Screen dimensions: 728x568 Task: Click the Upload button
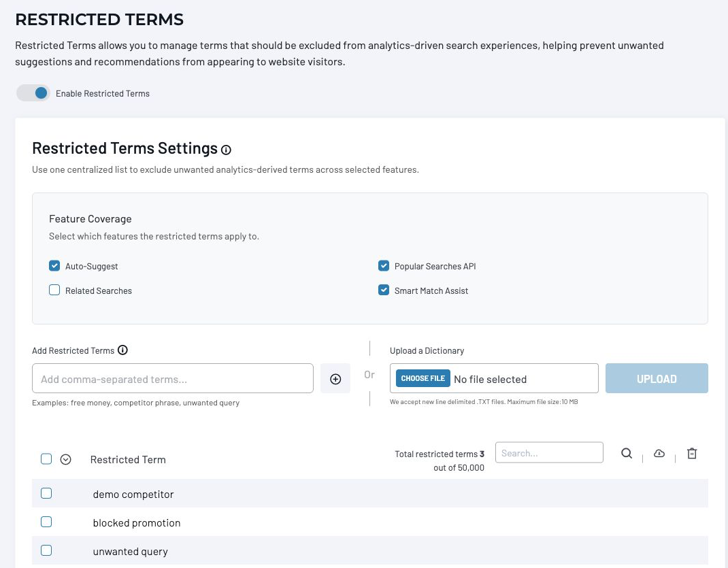coord(657,379)
